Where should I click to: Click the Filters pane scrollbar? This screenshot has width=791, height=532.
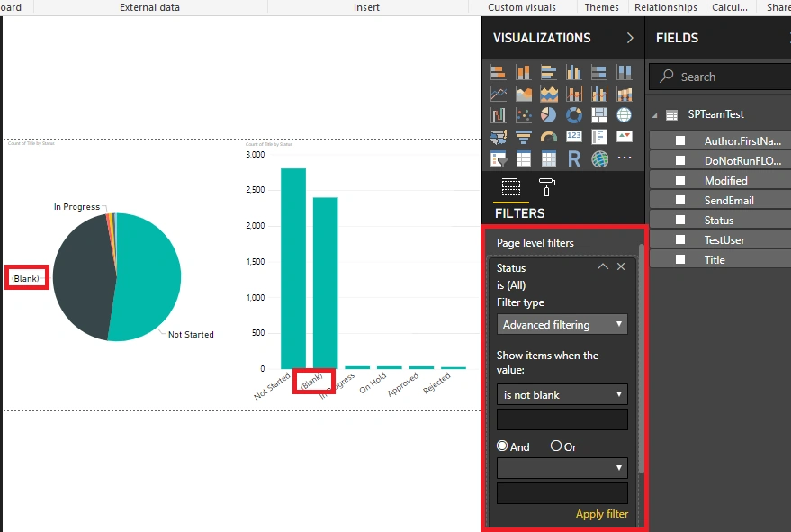click(642, 358)
